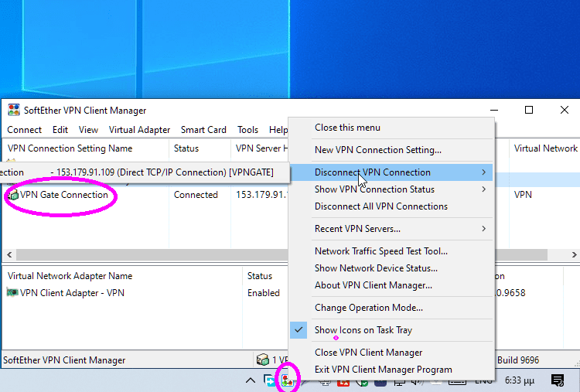Viewport: 580px width, 392px height.
Task: Click the taskbar clock showing 6:33
Action: tap(520, 380)
